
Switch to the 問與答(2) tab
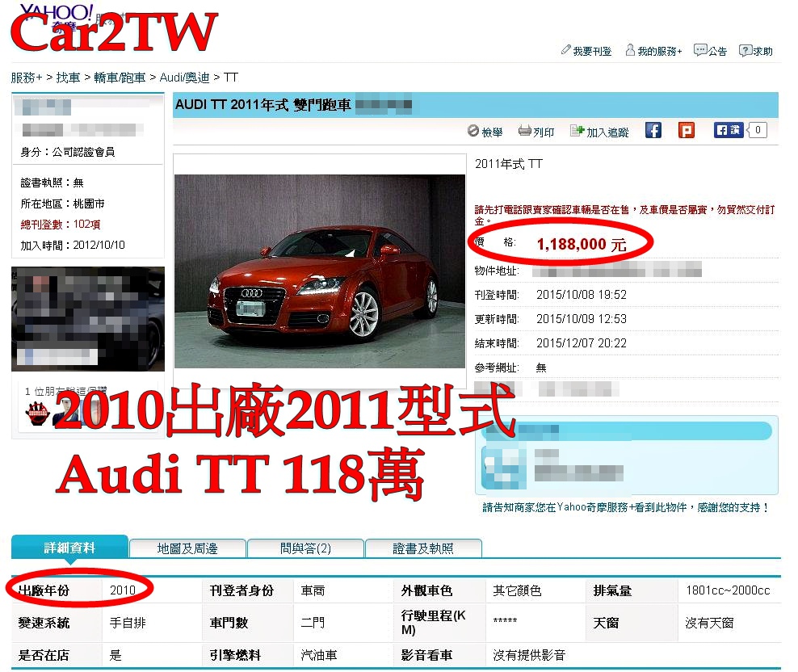click(x=305, y=548)
